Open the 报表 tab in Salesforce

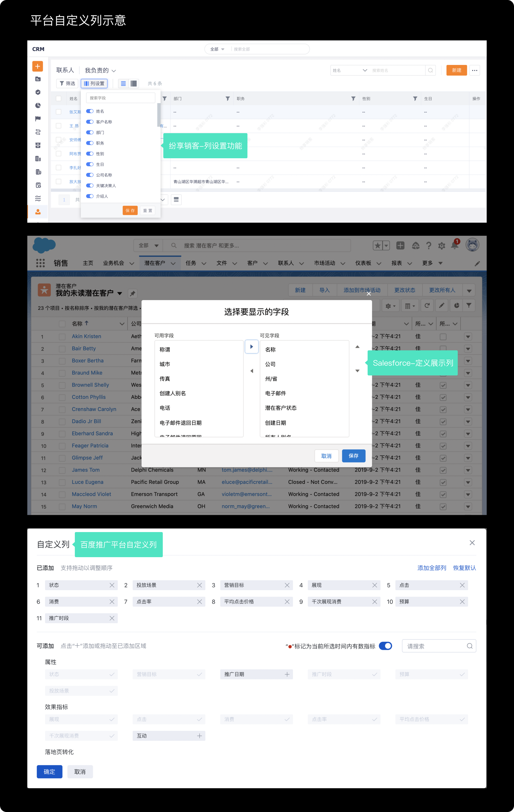(397, 263)
